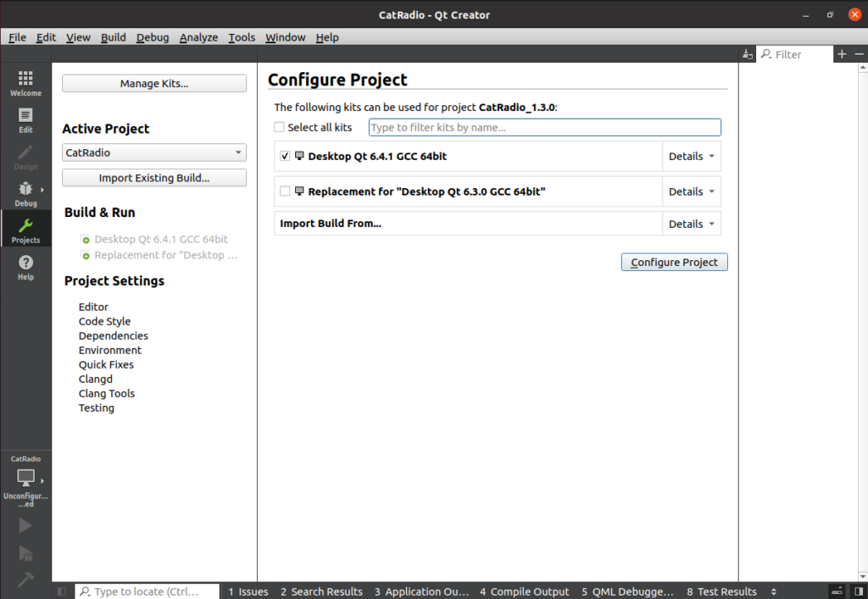Uncheck the Desktop Qt 6.4.1 GCC 64bit kit
The width and height of the screenshot is (868, 599).
pyautogui.click(x=285, y=156)
